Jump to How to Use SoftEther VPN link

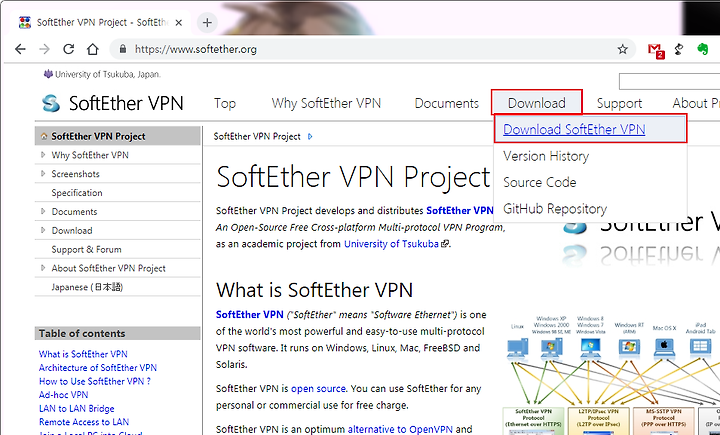[x=95, y=381]
